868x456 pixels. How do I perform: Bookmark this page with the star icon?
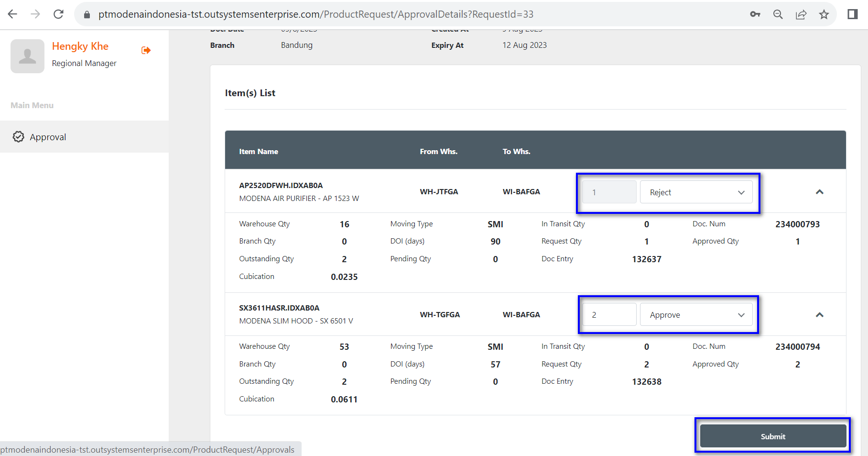[x=824, y=14]
